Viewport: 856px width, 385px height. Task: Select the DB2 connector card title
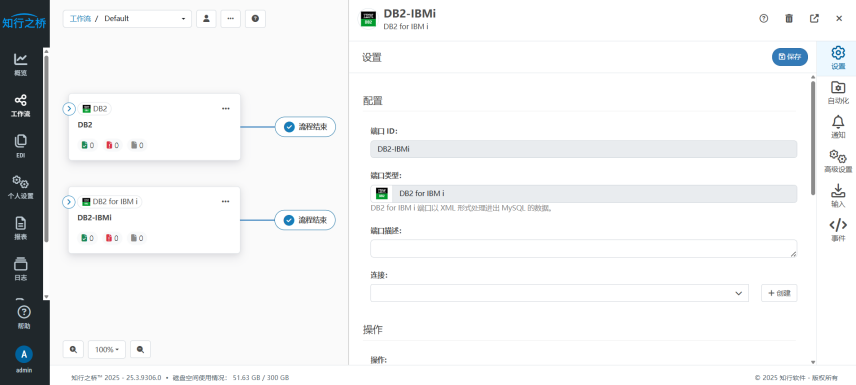click(85, 125)
